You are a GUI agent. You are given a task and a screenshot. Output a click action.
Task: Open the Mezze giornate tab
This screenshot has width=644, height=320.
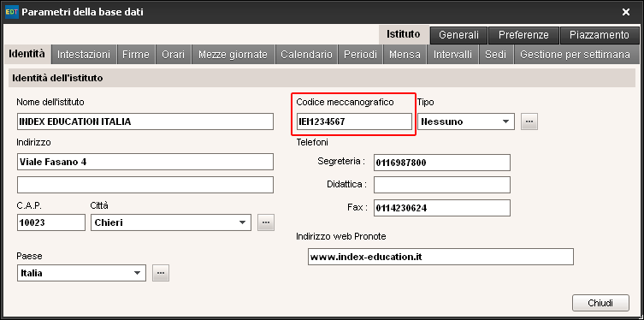(x=233, y=55)
